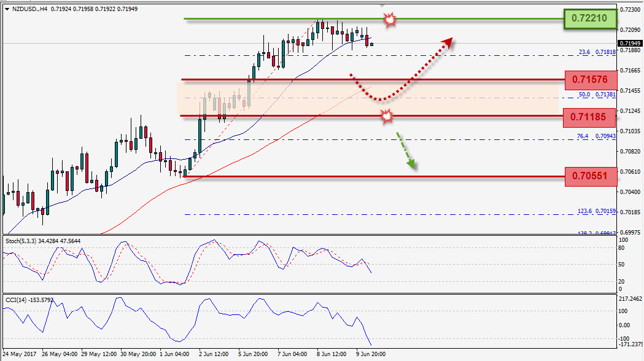Click the 0.69975 price axis value

pyautogui.click(x=630, y=233)
